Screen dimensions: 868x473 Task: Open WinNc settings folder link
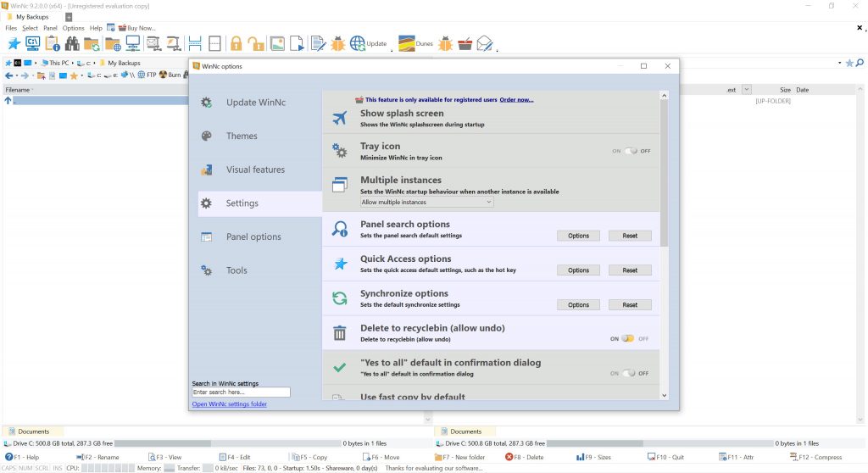(229, 403)
